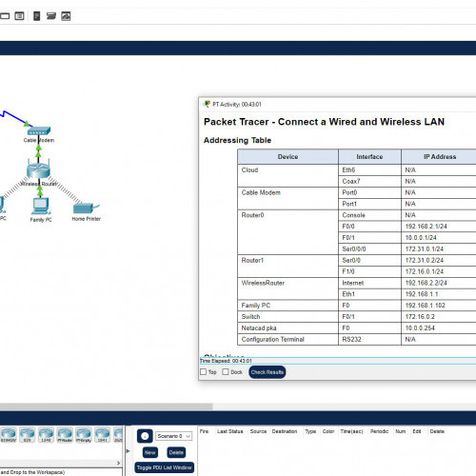Click the 10.0.0.254 address cell

439,327
